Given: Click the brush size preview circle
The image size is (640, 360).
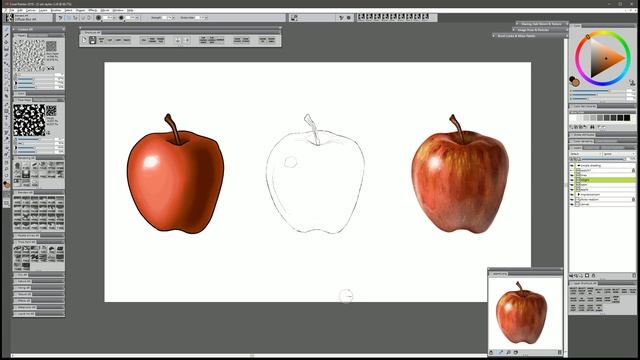Looking at the screenshot, I should (x=98, y=18).
